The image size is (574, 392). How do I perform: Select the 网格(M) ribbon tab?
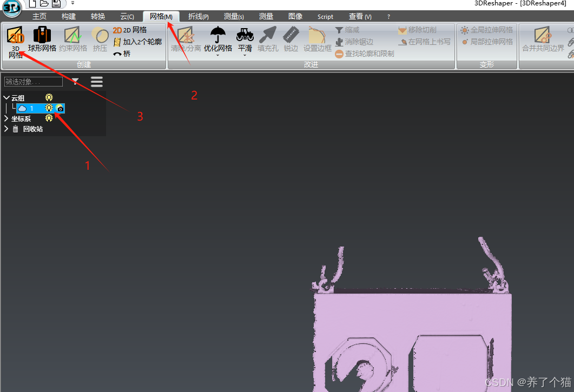161,16
